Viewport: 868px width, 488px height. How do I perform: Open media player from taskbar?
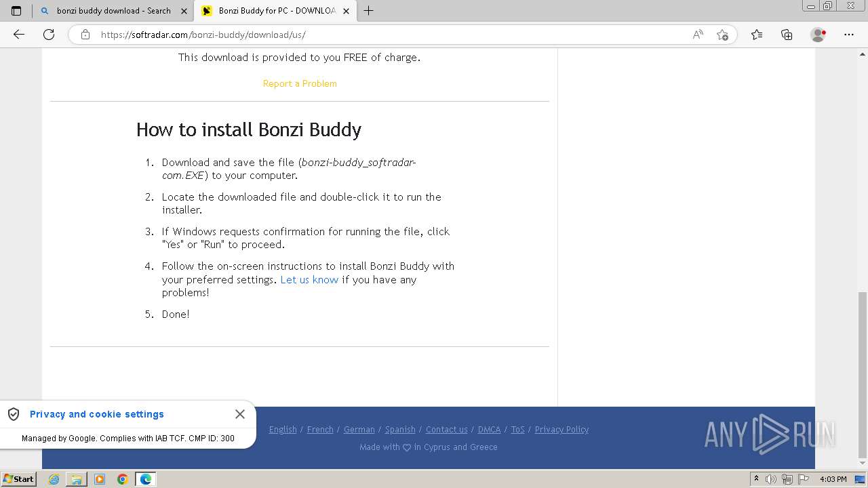coord(100,479)
